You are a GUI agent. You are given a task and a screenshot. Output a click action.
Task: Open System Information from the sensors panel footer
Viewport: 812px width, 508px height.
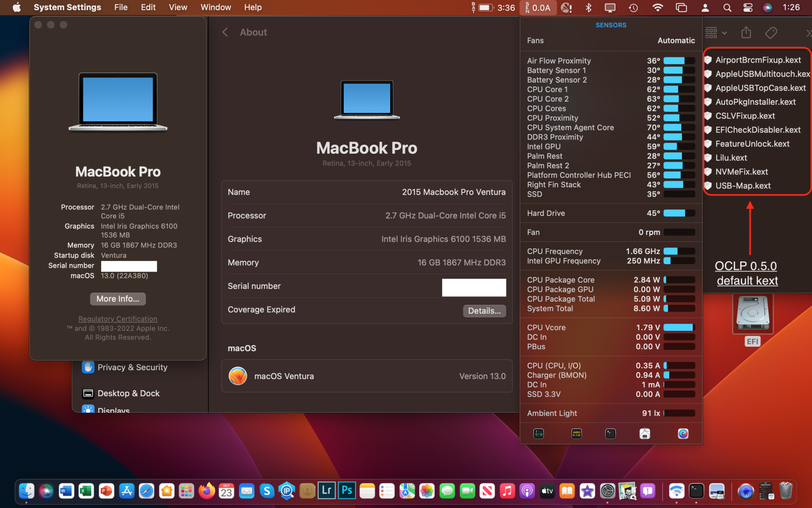(645, 434)
